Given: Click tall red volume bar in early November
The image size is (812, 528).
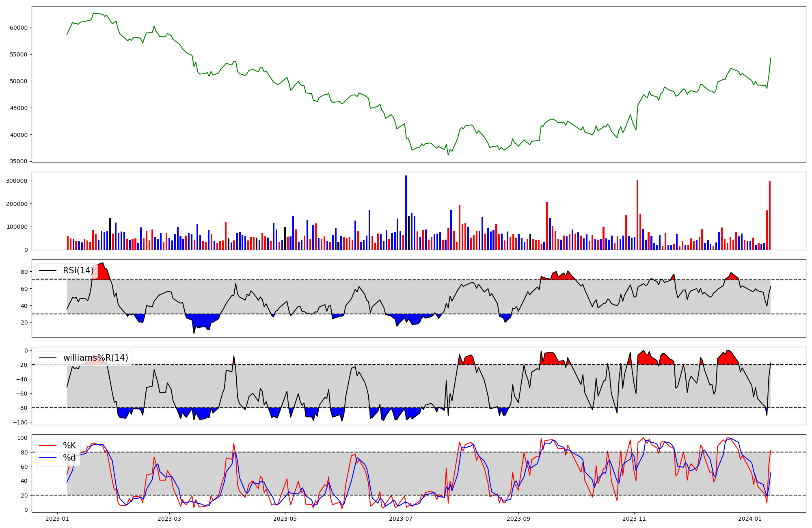Looking at the screenshot, I should [x=637, y=215].
